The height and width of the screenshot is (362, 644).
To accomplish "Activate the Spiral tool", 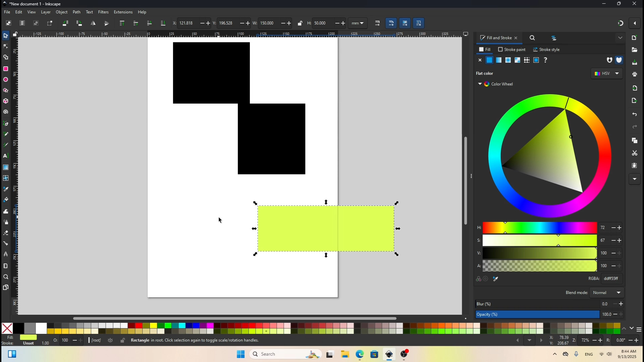I will tap(6, 112).
